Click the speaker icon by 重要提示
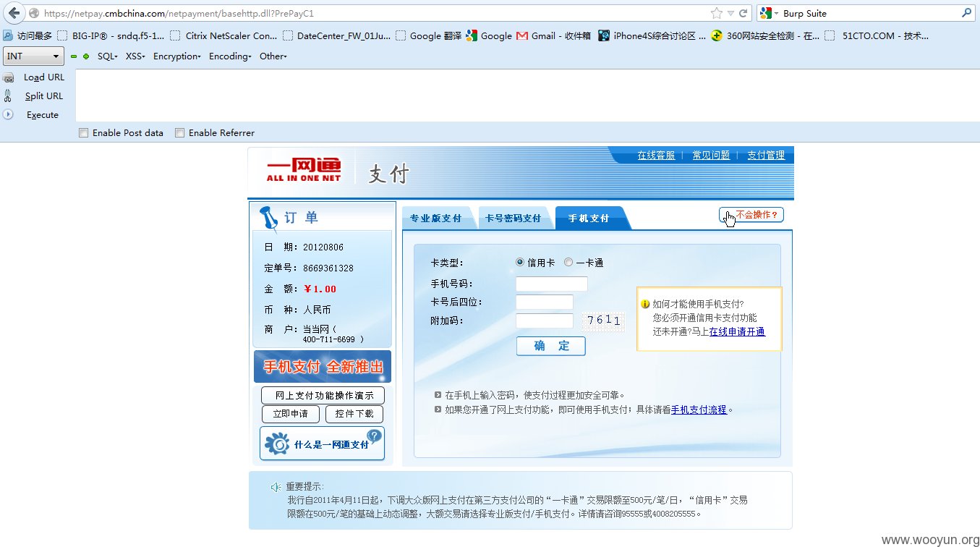The width and height of the screenshot is (980, 547). tap(276, 487)
